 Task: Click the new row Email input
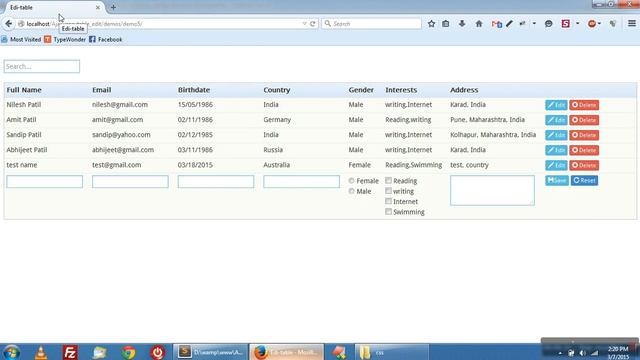click(130, 182)
